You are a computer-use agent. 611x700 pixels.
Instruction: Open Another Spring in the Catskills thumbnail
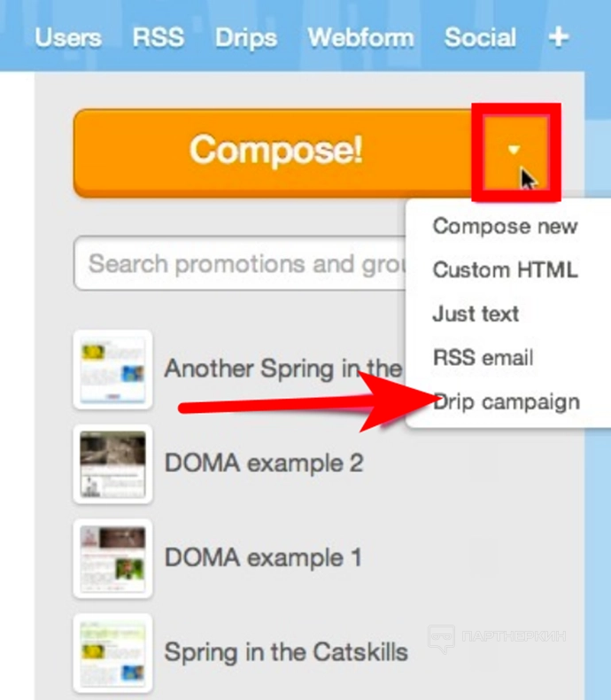click(112, 369)
